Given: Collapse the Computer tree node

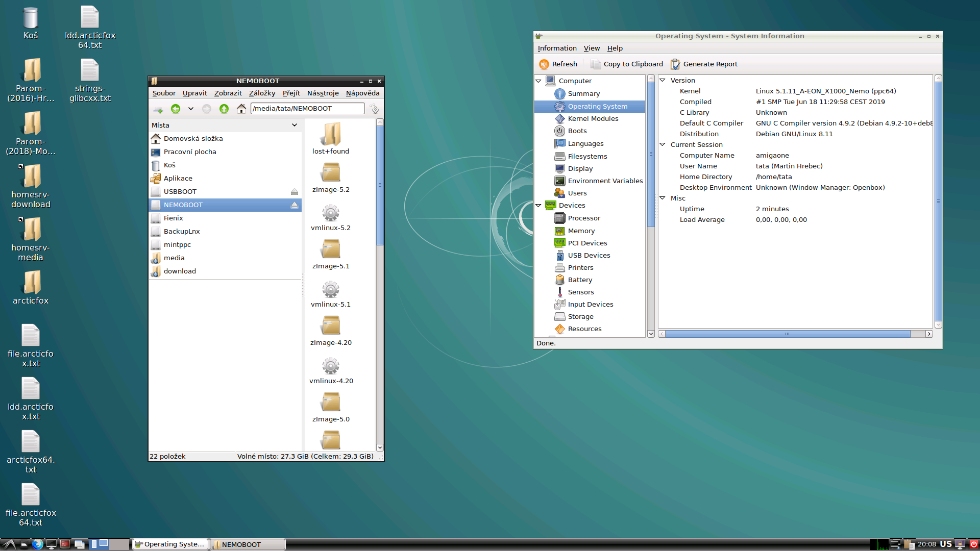Looking at the screenshot, I should click(538, 81).
